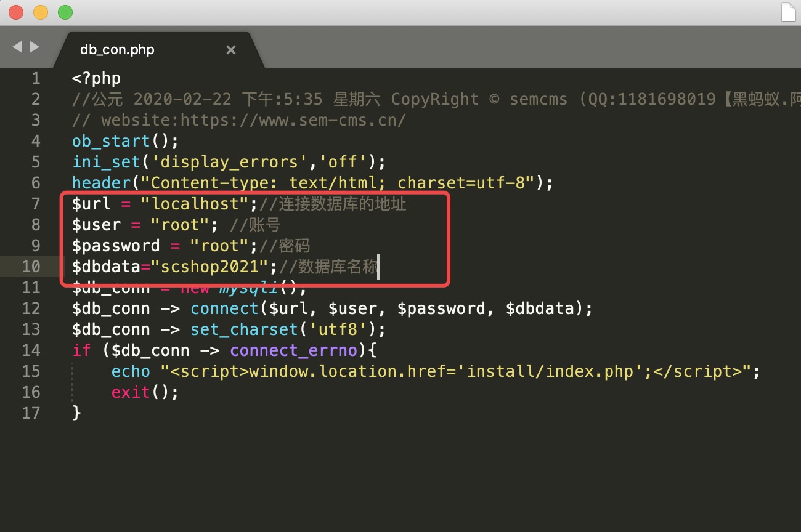Close the db_con.php tab
Image resolution: width=801 pixels, height=532 pixels.
[231, 50]
